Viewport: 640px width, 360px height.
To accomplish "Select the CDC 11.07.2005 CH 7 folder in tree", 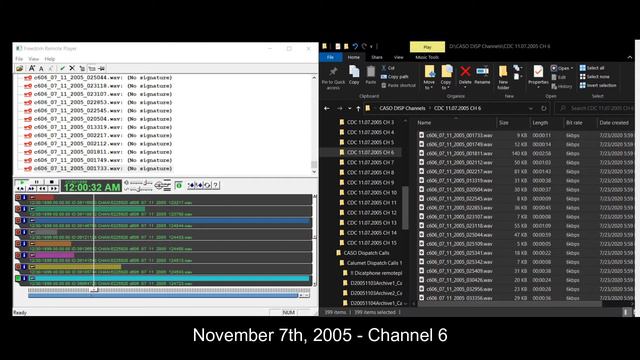I will tap(370, 162).
